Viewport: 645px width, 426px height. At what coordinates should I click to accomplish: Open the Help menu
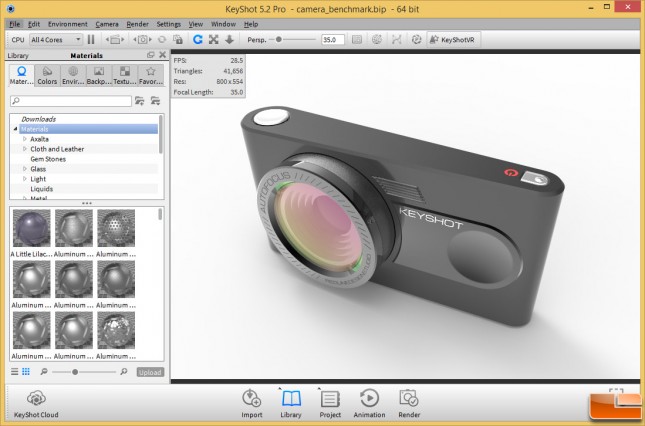(251, 24)
